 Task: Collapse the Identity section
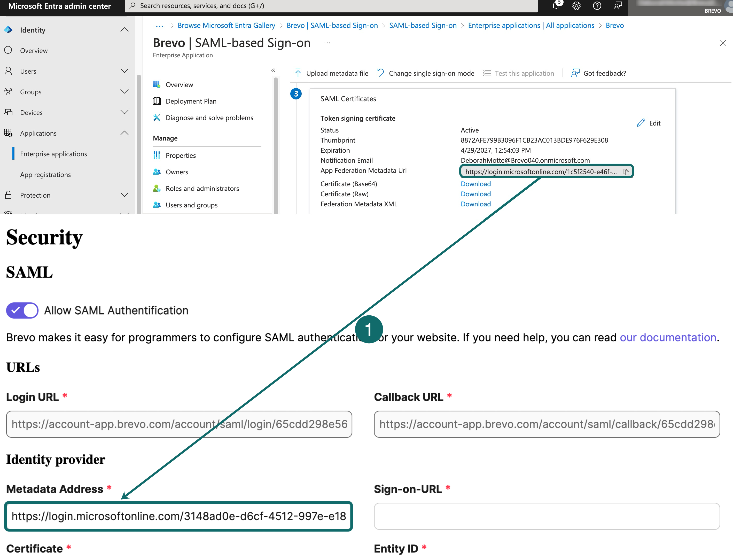[124, 30]
